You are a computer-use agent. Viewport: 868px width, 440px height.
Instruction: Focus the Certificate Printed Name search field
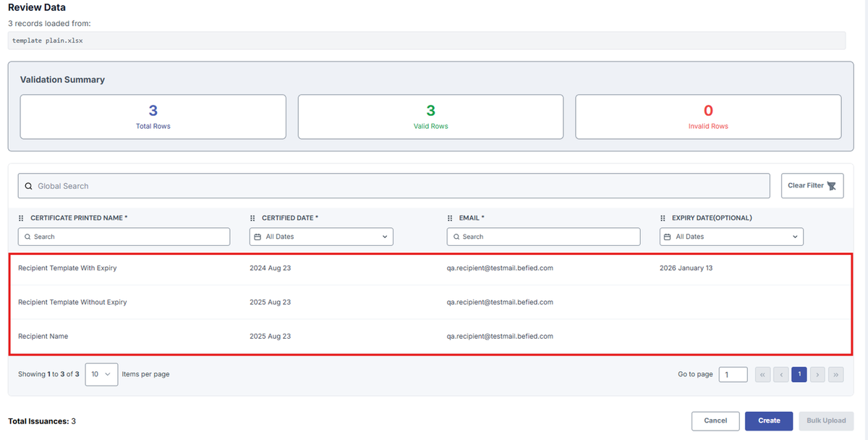[124, 237]
